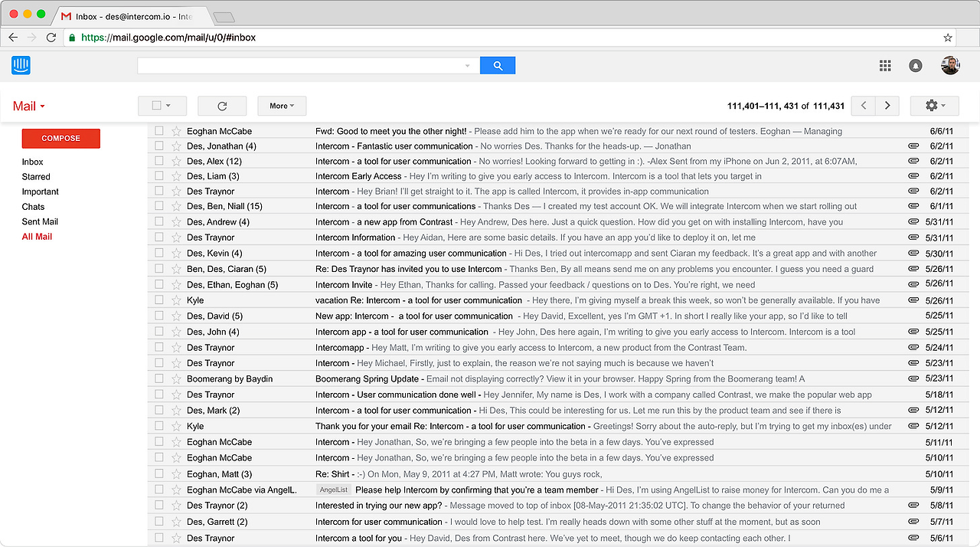Select the Boomerang by Baydin email checkbox

tap(159, 378)
